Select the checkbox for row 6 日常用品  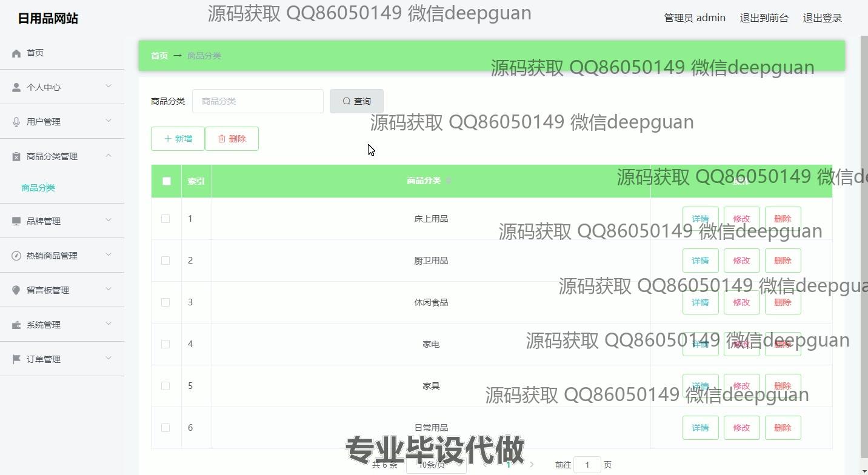click(165, 428)
